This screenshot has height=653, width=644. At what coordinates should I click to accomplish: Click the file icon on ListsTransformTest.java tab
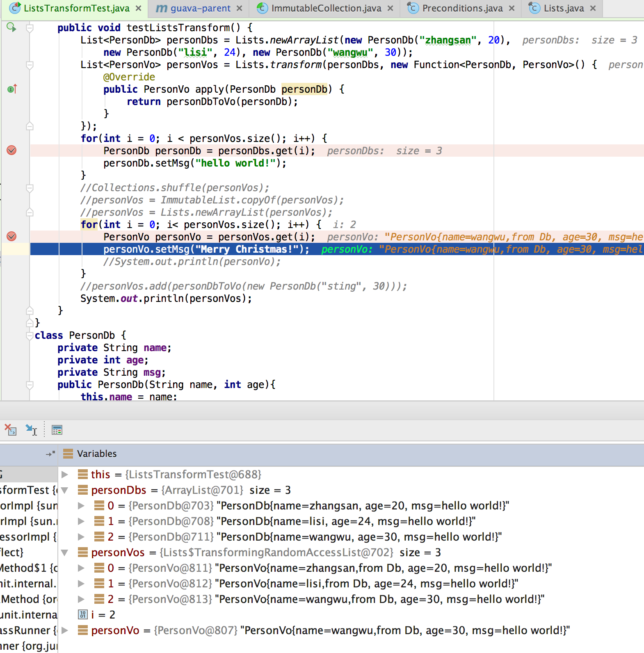[15, 7]
